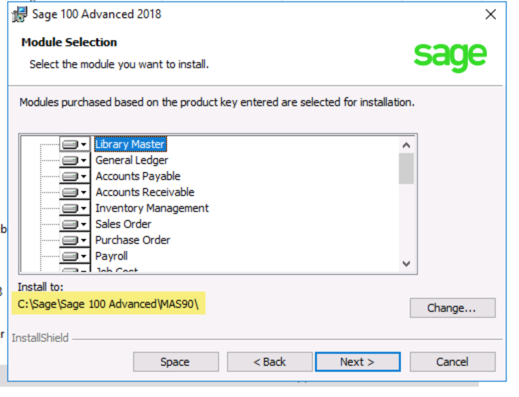Image resolution: width=519 pixels, height=397 pixels.
Task: Select the Purchase Order module row
Action: click(x=133, y=240)
